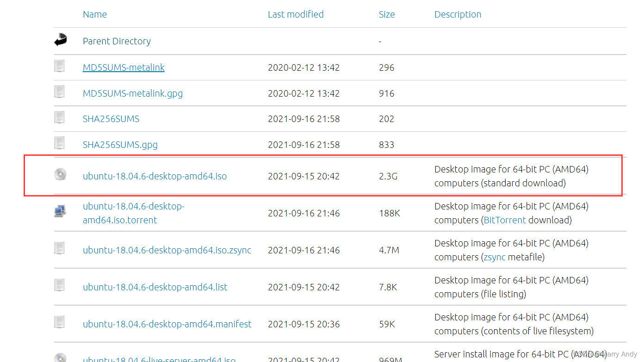
Task: Click the file icon beside the .iso.zsync file
Action: tap(59, 248)
